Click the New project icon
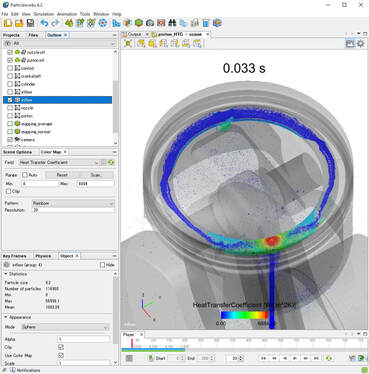 point(8,23)
